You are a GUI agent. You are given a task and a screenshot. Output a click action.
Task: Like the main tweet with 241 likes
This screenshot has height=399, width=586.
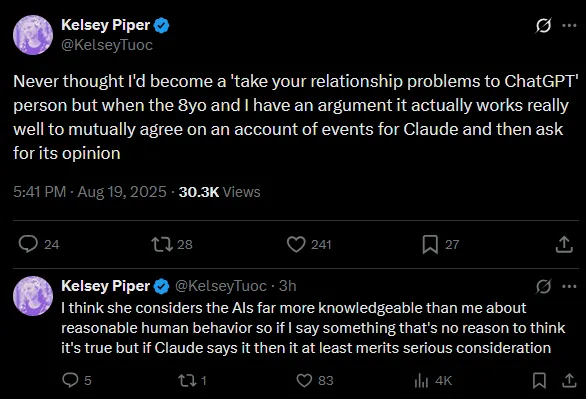[x=296, y=244]
